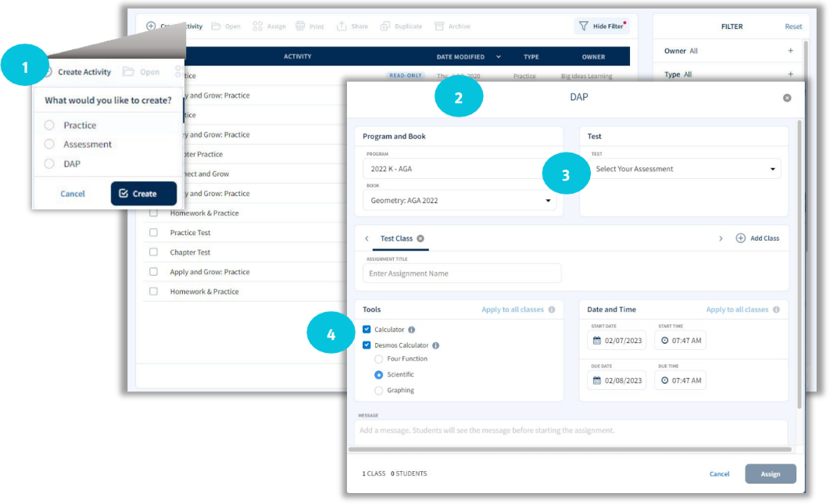Click the Add Class plus icon
The width and height of the screenshot is (830, 504).
pyautogui.click(x=740, y=238)
